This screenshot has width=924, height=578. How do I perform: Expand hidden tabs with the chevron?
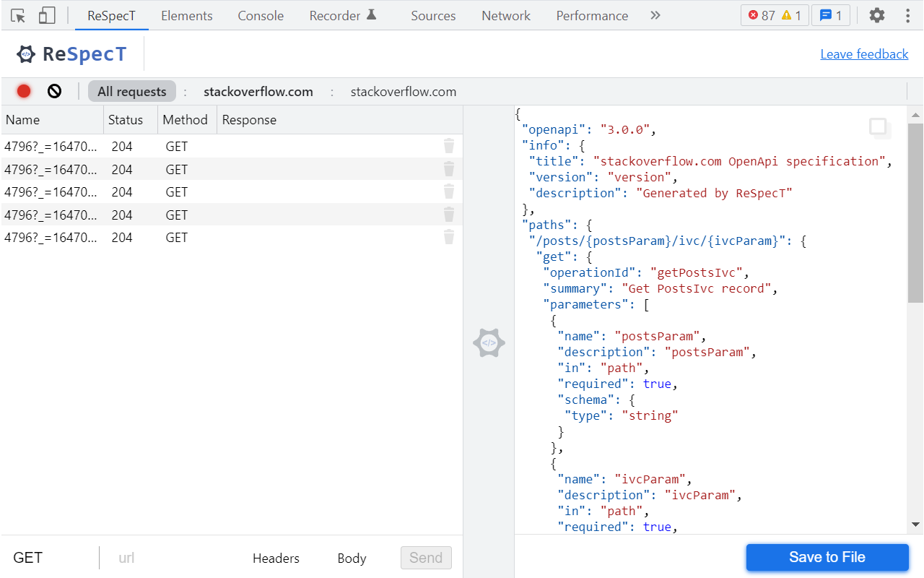tap(654, 15)
